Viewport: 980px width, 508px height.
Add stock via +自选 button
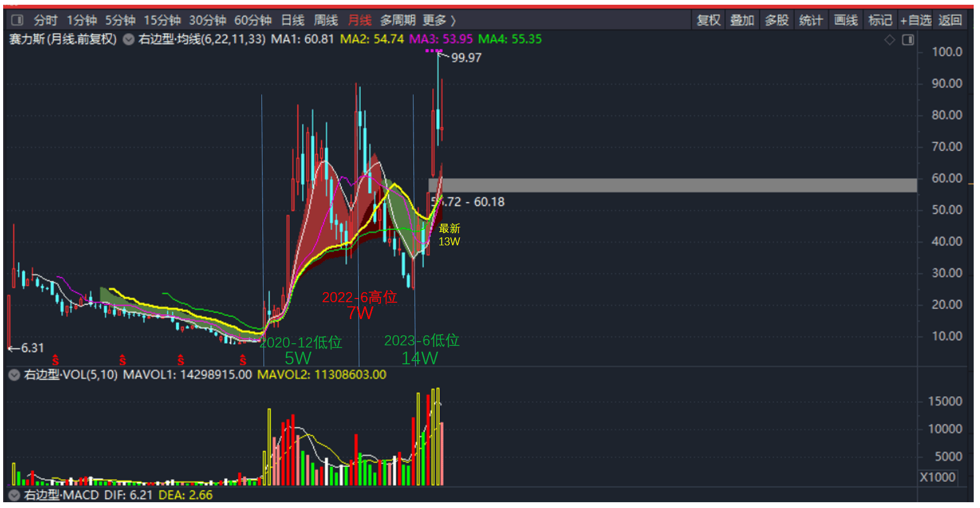tap(915, 20)
